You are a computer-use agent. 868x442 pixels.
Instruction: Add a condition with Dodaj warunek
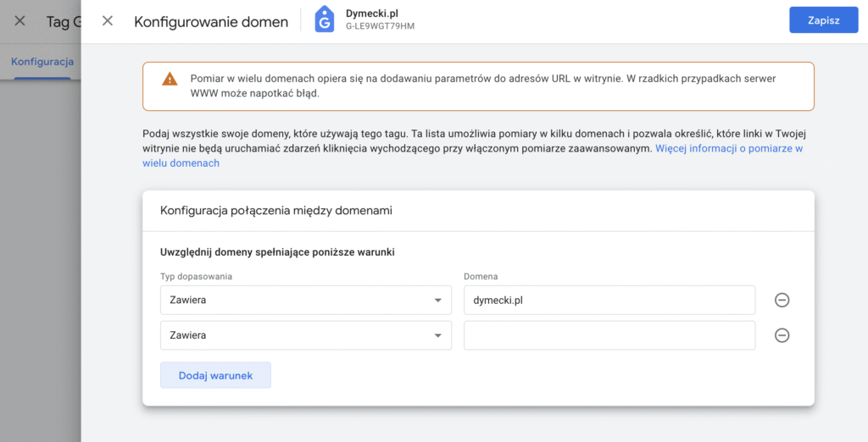pos(215,375)
